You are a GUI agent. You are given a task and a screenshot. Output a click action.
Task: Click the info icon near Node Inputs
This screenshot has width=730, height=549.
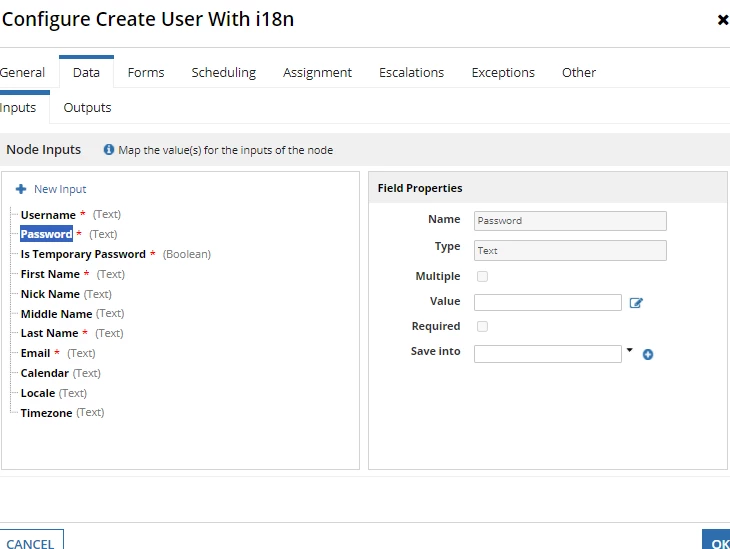point(108,149)
